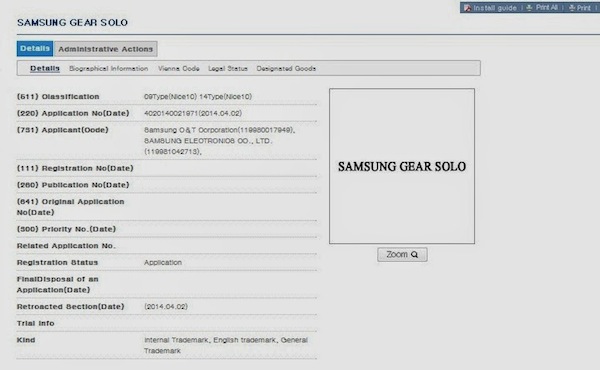Open the Vienna Code sub-tab
The width and height of the screenshot is (600, 370).
coord(179,68)
